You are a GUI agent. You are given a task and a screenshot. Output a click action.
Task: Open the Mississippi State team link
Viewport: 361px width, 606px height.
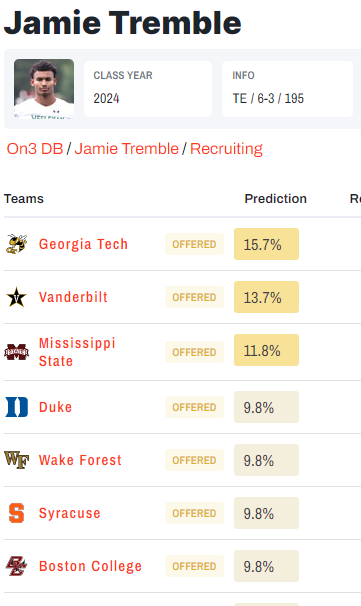(77, 352)
